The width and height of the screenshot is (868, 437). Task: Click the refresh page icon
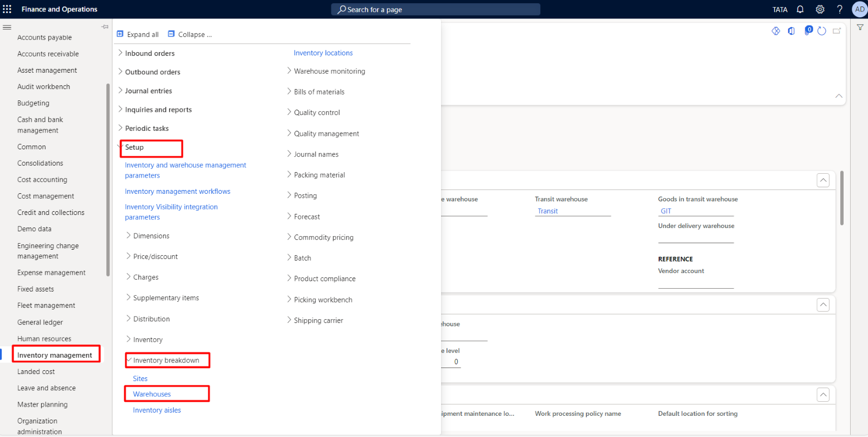[822, 31]
